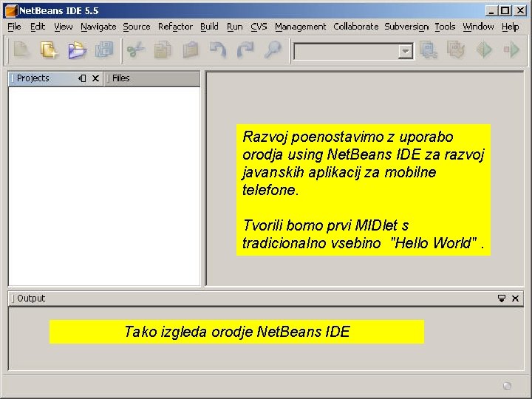Close the NetBeans IDE window
This screenshot has width=532, height=399.
pyautogui.click(x=519, y=11)
